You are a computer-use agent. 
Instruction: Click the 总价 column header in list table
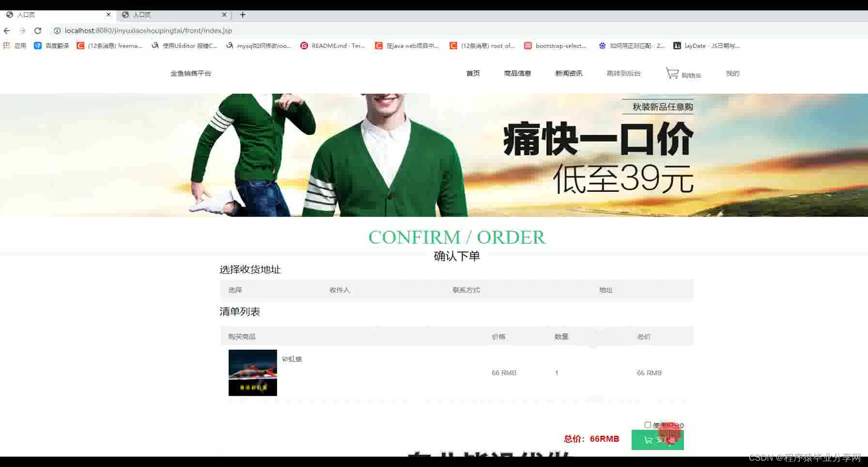644,336
